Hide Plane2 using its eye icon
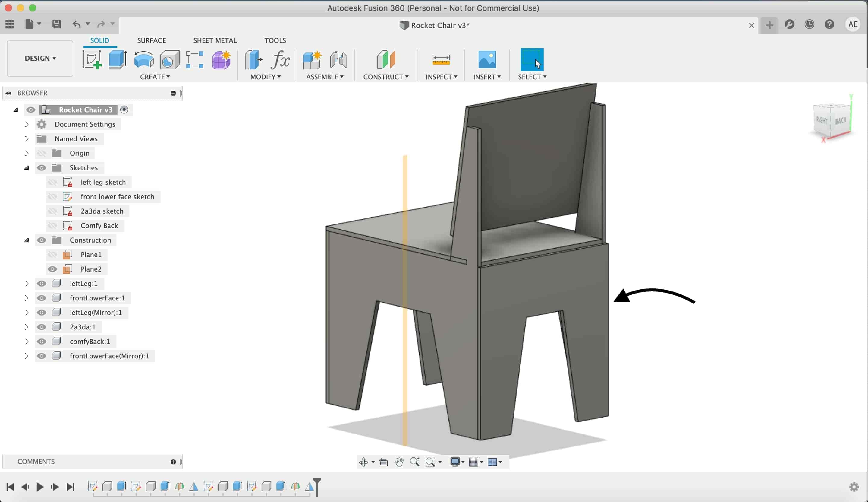Viewport: 868px width, 502px height. click(52, 269)
